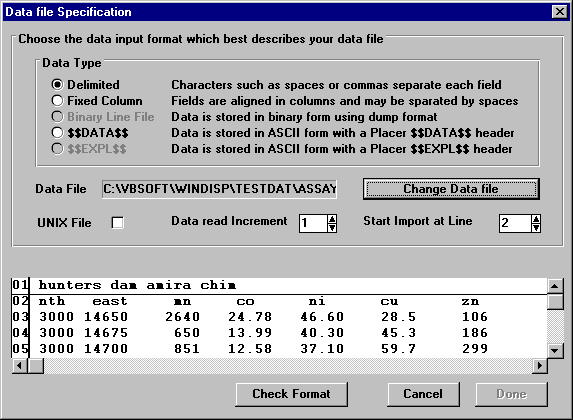The height and width of the screenshot is (420, 573).
Task: Click the 'nth' column header in preview
Action: point(52,301)
